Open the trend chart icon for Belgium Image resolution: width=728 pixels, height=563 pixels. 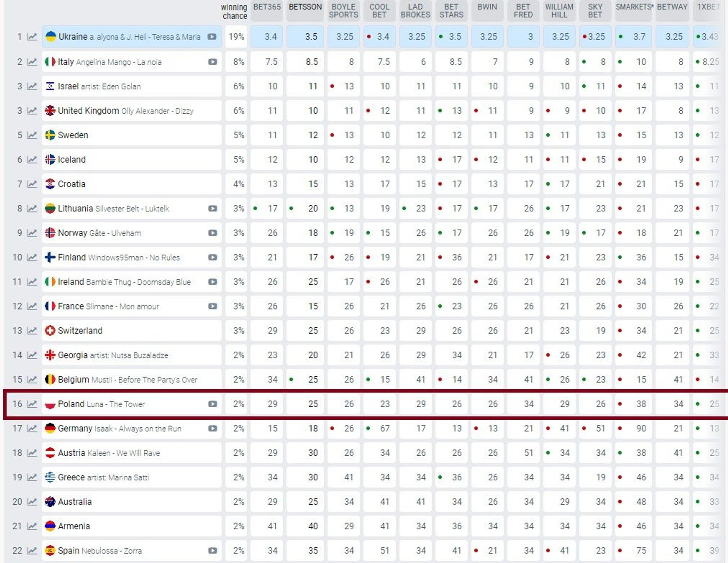[x=32, y=379]
